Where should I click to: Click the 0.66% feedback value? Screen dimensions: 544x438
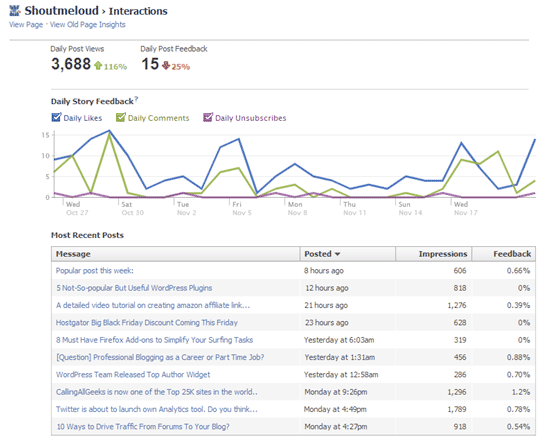[x=518, y=271]
